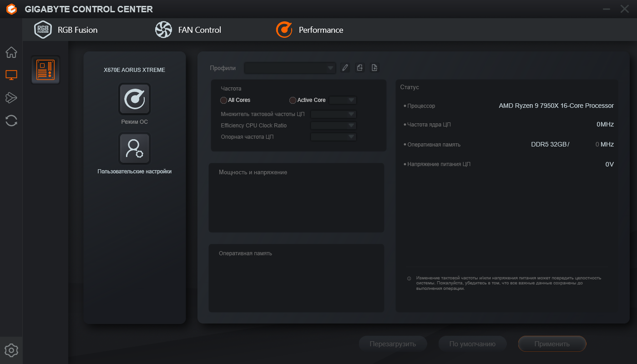Click the X670E AORUS XTREME board name
Image resolution: width=637 pixels, height=364 pixels.
[135, 70]
